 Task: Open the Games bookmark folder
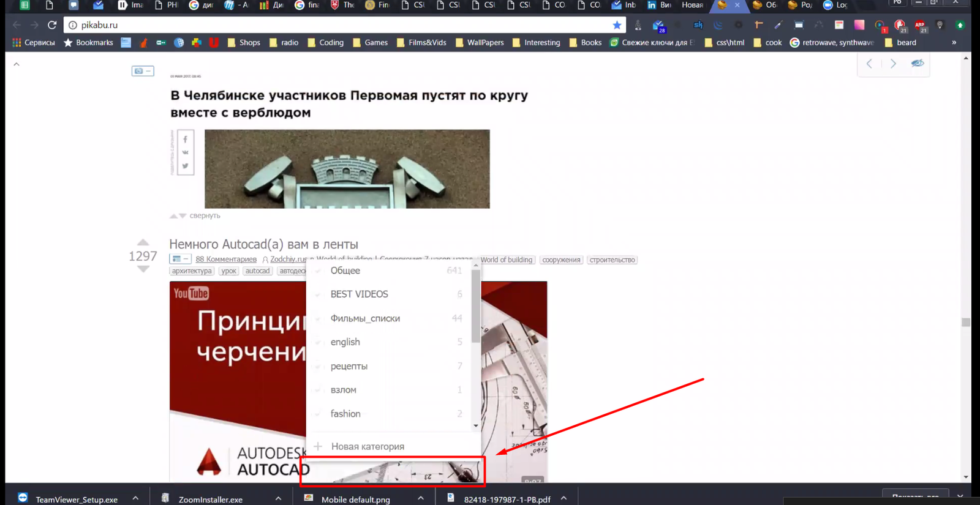click(x=370, y=43)
